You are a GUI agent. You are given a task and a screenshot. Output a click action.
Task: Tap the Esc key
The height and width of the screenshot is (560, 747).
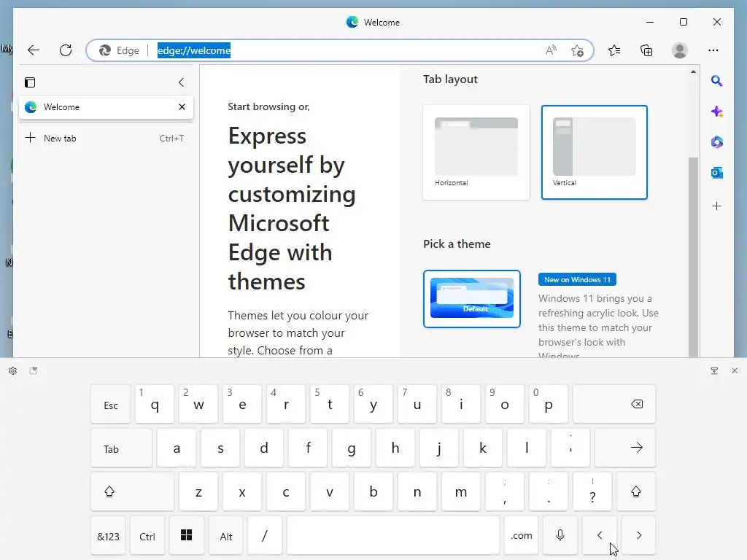coord(111,405)
